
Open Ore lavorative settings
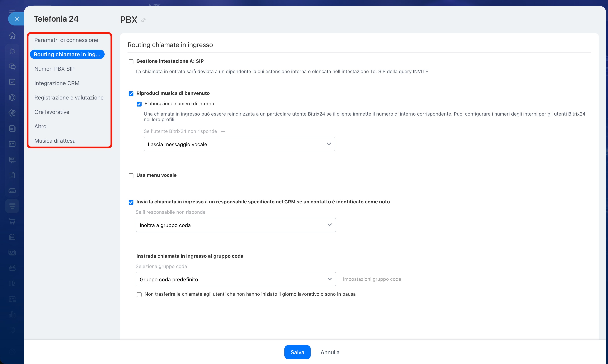click(52, 112)
